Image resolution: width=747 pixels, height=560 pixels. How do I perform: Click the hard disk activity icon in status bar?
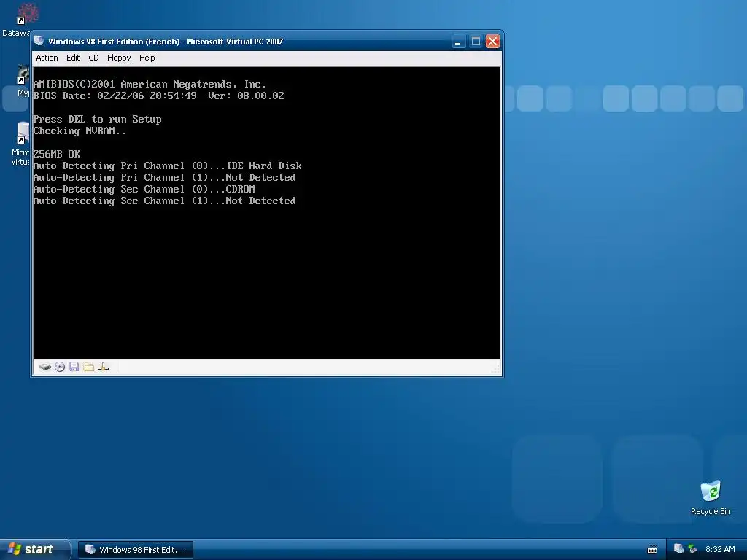click(45, 367)
